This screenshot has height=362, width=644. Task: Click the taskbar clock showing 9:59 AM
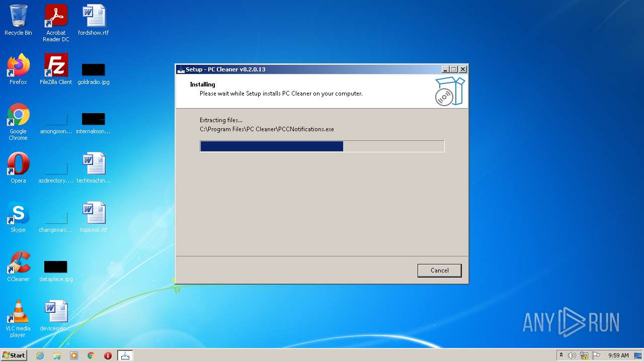[618, 355]
